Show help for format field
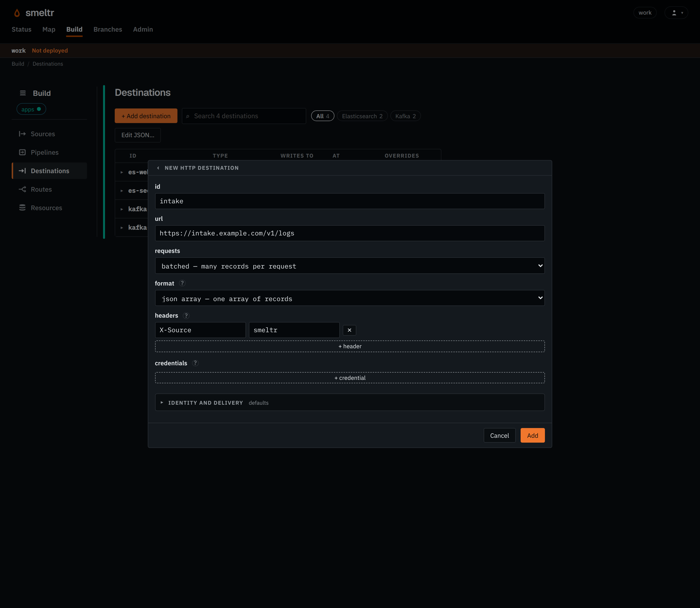700x608 pixels. [182, 283]
